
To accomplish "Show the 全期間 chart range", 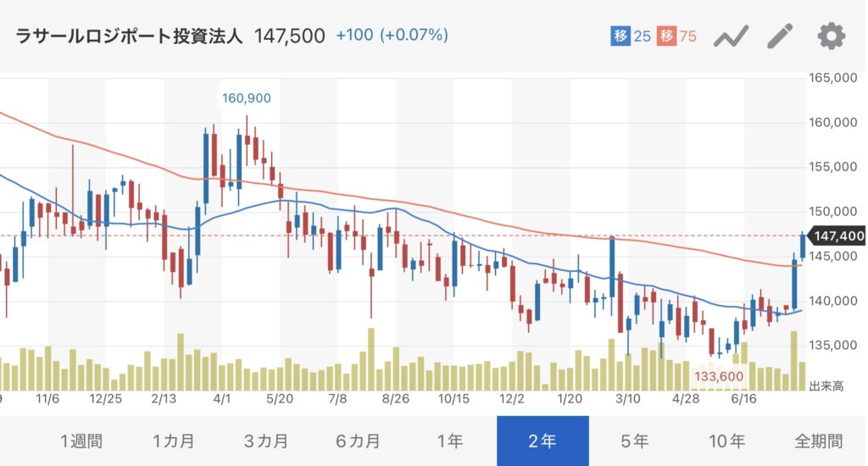I will point(819,441).
